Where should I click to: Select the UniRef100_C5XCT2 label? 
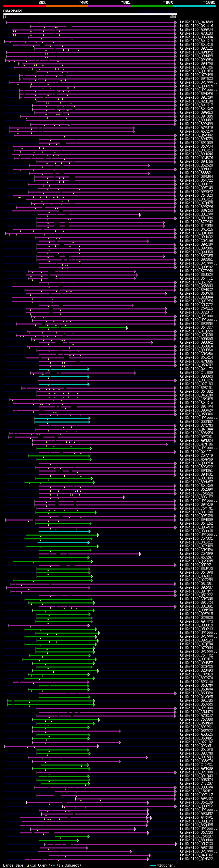click(x=196, y=305)
